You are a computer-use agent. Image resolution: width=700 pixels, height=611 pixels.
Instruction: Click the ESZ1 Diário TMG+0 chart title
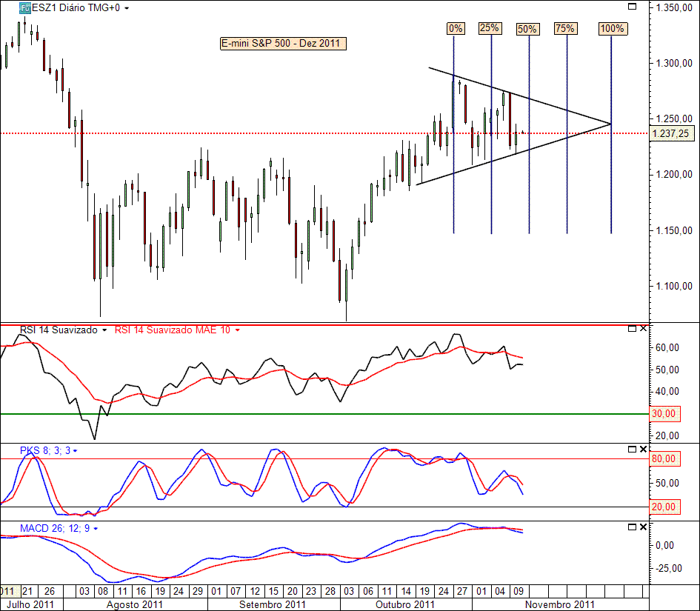click(x=76, y=8)
